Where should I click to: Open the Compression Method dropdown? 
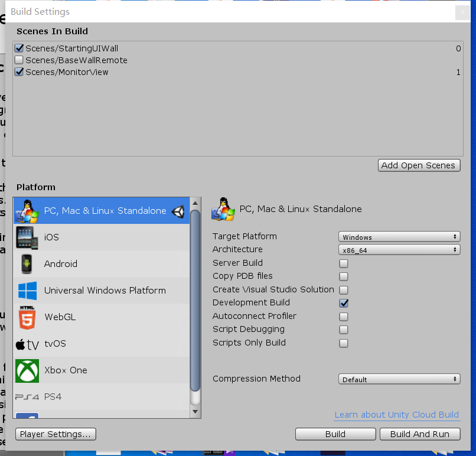399,379
